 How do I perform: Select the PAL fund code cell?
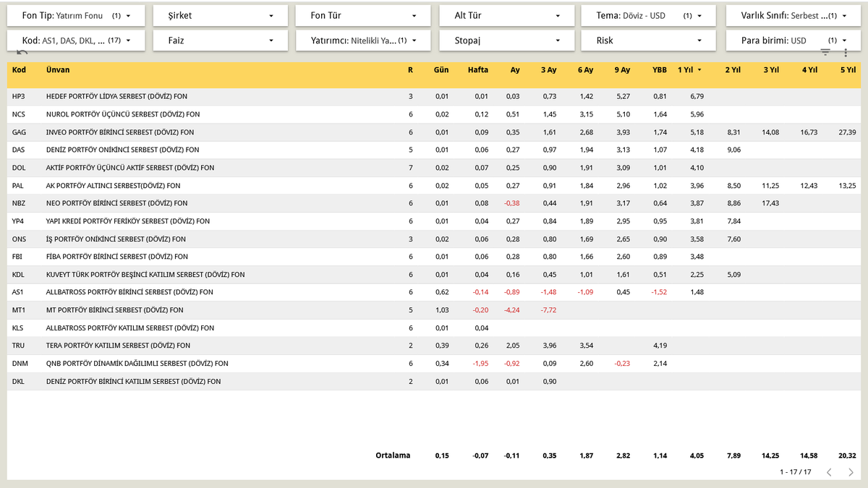coord(18,186)
